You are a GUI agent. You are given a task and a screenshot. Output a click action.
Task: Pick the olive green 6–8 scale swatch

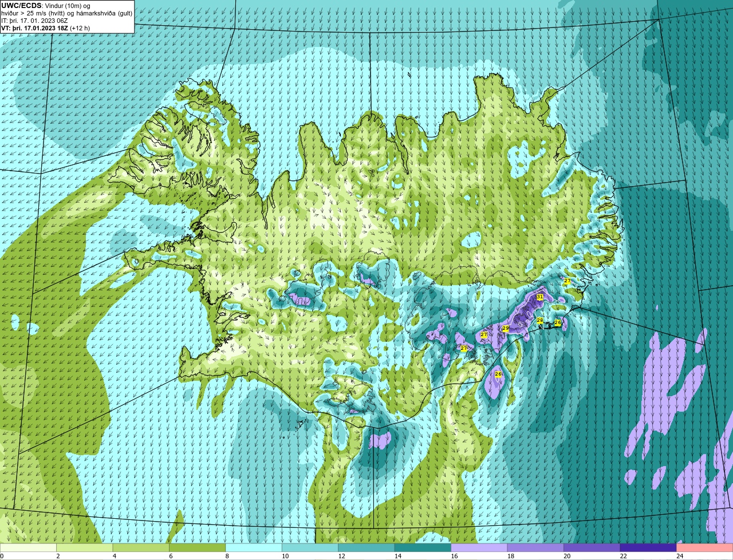click(198, 548)
